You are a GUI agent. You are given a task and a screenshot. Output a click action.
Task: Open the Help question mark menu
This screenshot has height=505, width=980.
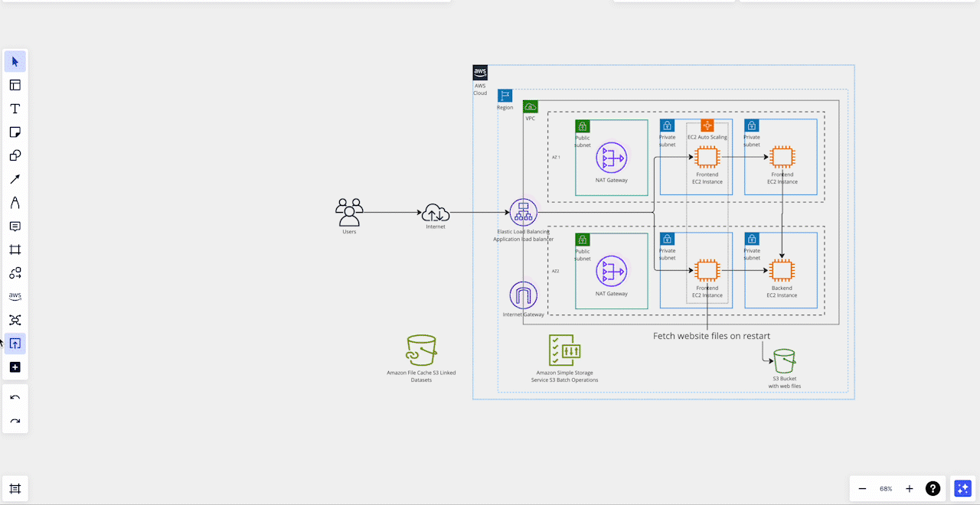(933, 488)
